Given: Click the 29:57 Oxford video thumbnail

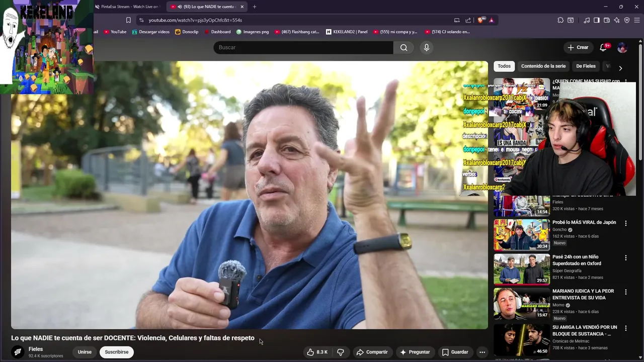Looking at the screenshot, I should coord(522,269).
